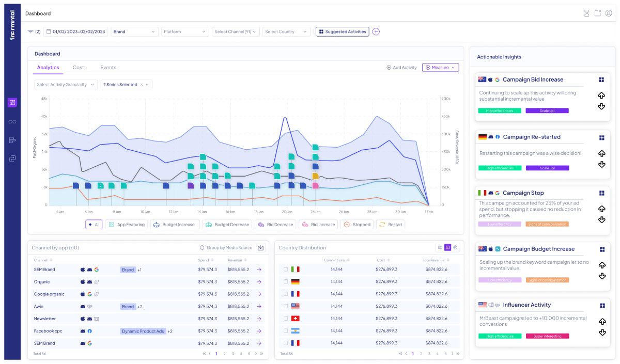
Task: Check the Switzerland row checkbox
Action: [286, 319]
